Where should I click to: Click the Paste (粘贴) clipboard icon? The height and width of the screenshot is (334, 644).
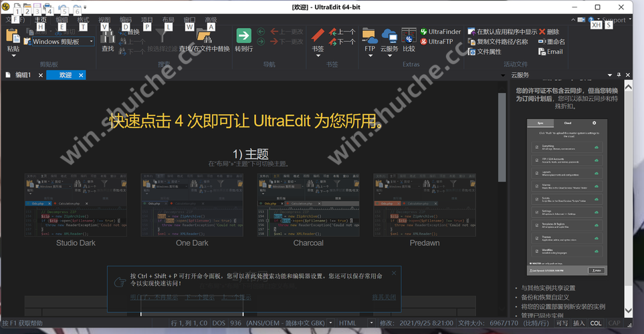[x=13, y=36]
